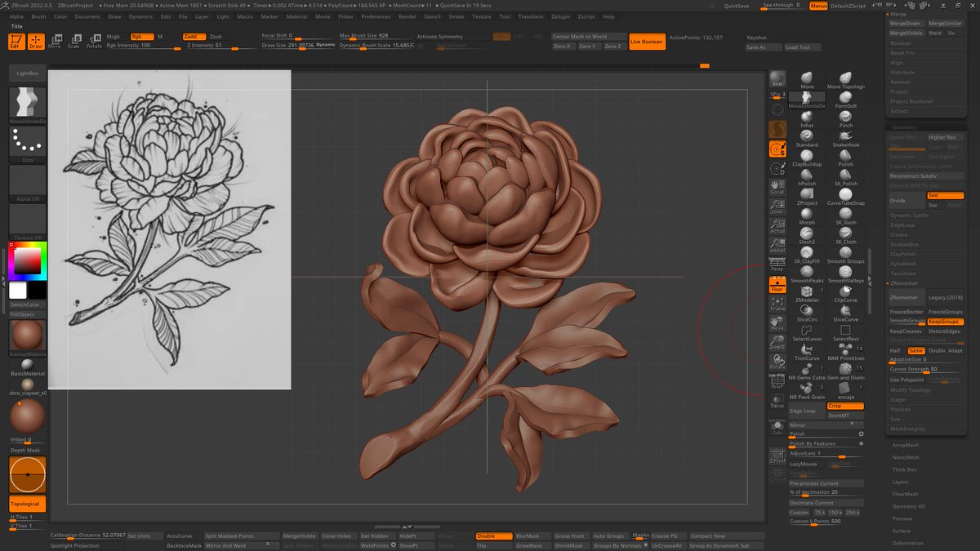Pick the TrimCurve brush
The height and width of the screenshot is (551, 980).
807,351
